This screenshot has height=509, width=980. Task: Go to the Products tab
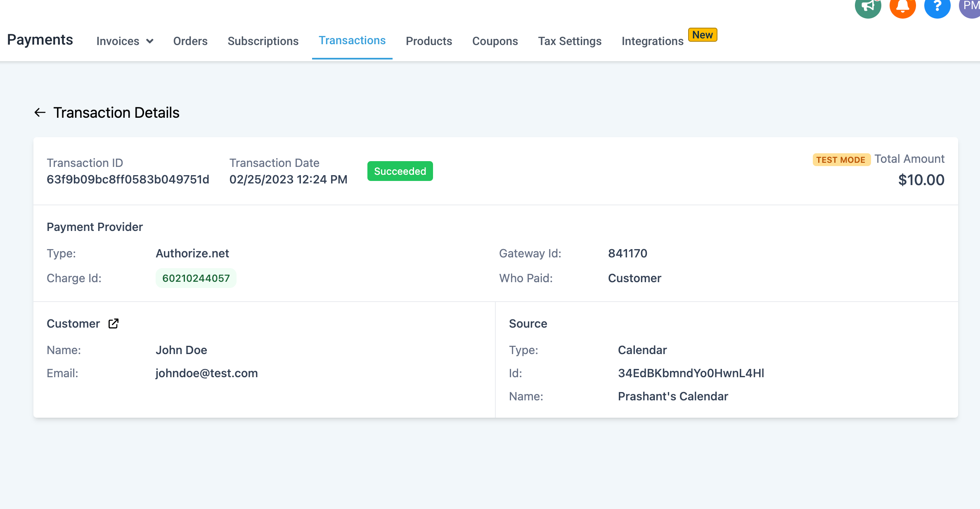click(x=429, y=41)
